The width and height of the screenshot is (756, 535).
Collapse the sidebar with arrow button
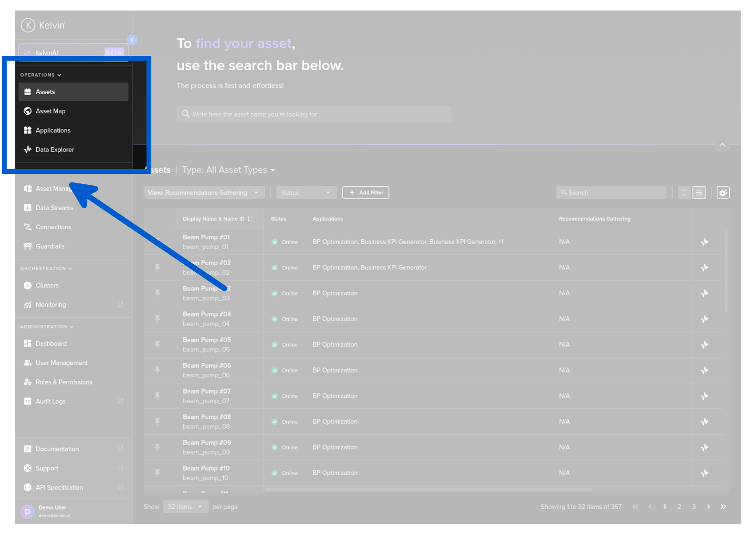pos(132,40)
